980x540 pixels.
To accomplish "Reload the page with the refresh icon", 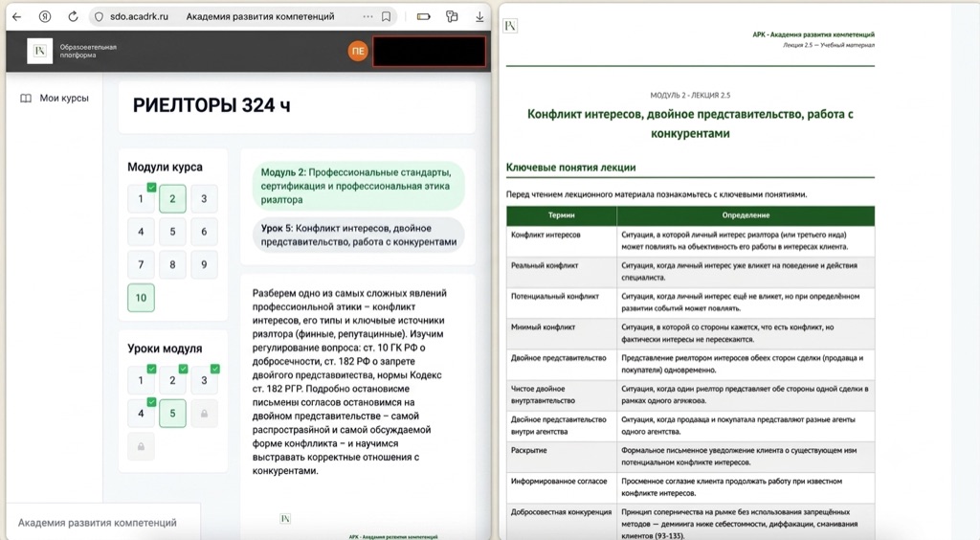I will [73, 17].
